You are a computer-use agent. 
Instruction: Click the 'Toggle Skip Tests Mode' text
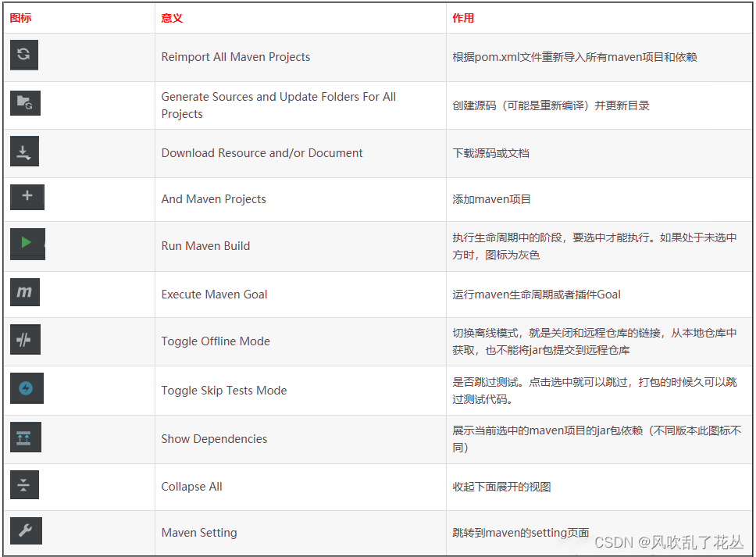(223, 391)
